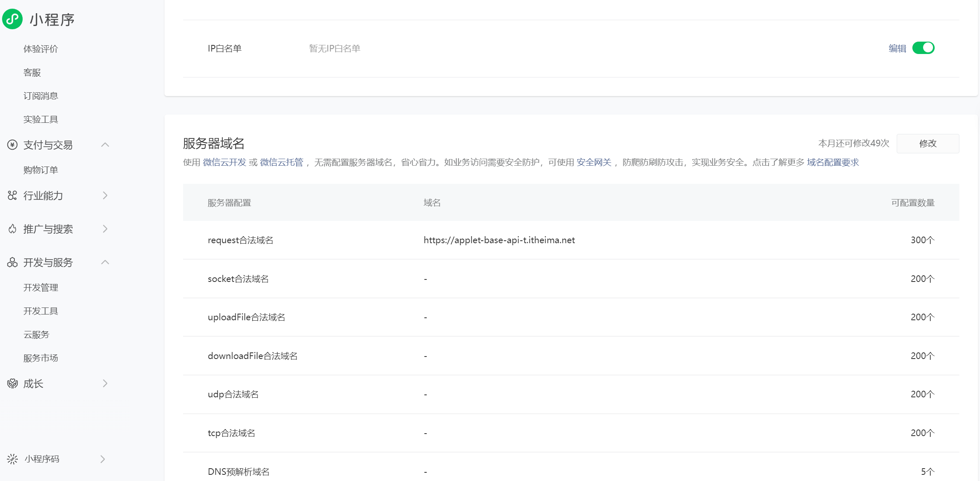The width and height of the screenshot is (980, 481).
Task: Click the applet-base-api-t.itheima.net domain text
Action: pos(499,240)
